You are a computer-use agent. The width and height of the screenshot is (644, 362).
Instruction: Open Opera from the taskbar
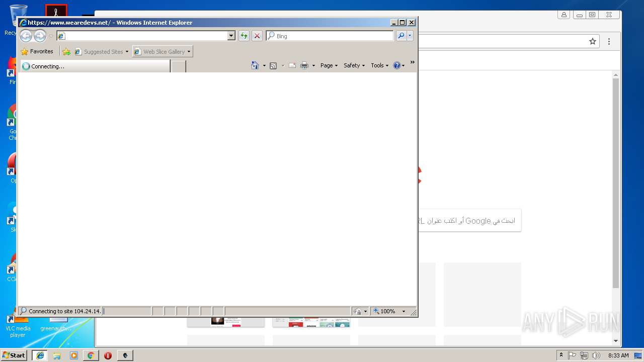point(108,355)
